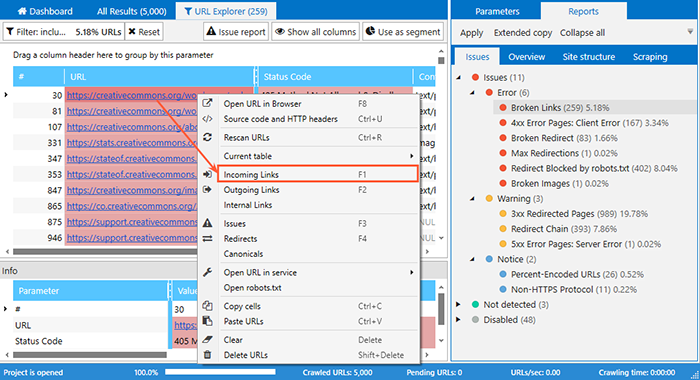Click the wrench icon for Open URL in service

[207, 272]
